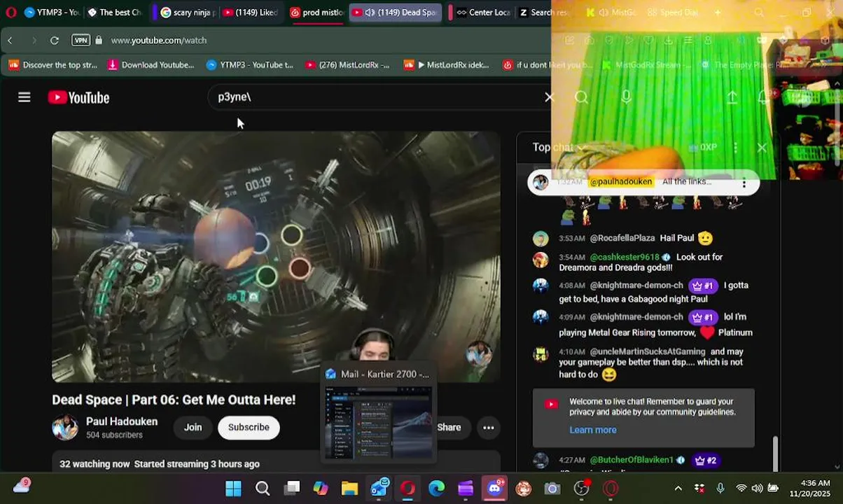Switch to Outlook Mail taskbar app
This screenshot has width=843, height=504.
click(379, 488)
